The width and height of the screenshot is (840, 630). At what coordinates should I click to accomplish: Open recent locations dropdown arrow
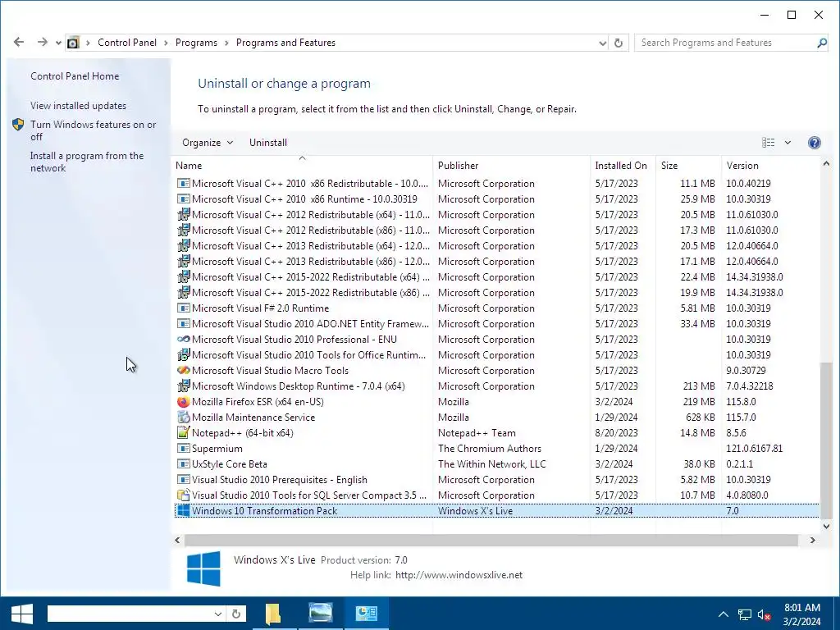click(x=58, y=43)
